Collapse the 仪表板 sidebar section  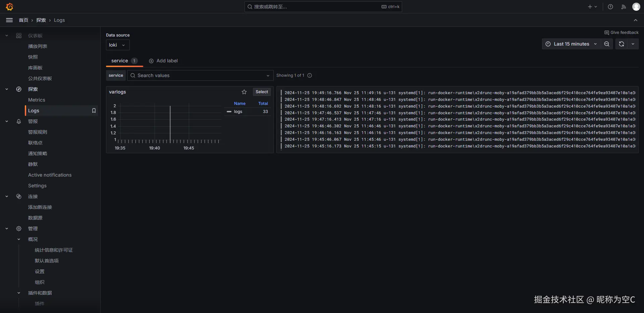coord(7,36)
